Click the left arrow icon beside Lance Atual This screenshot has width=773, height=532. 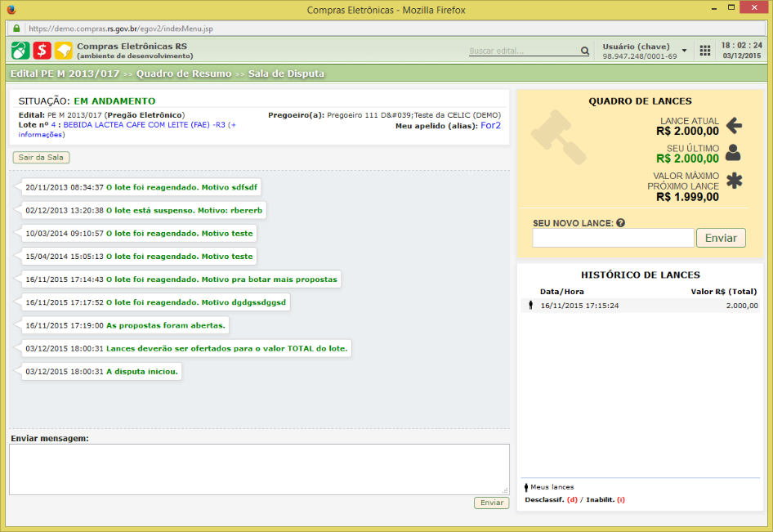click(x=734, y=126)
